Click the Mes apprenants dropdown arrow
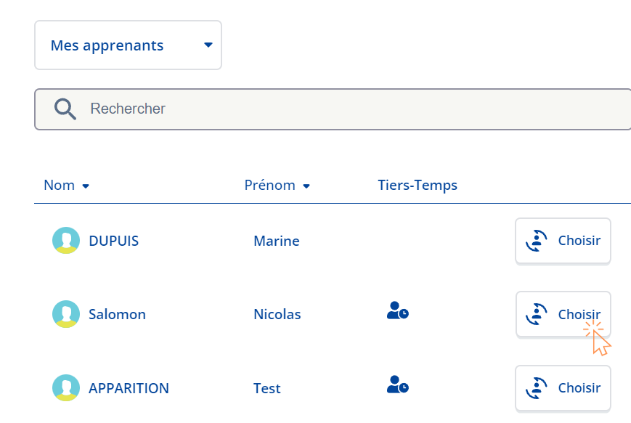The width and height of the screenshot is (631, 423). [x=208, y=45]
